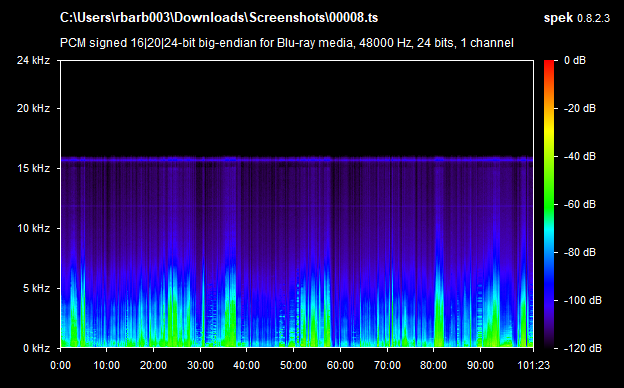Click the 0:00 start time label

pos(60,365)
